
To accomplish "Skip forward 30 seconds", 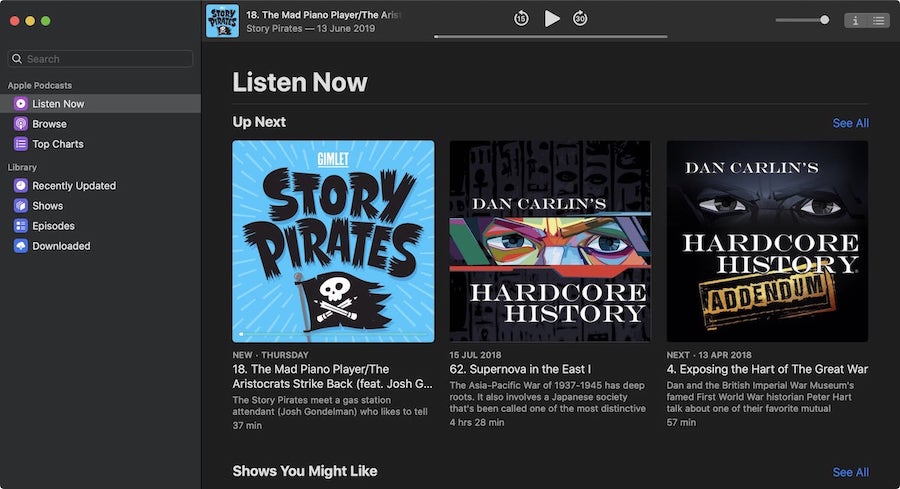I will (580, 18).
